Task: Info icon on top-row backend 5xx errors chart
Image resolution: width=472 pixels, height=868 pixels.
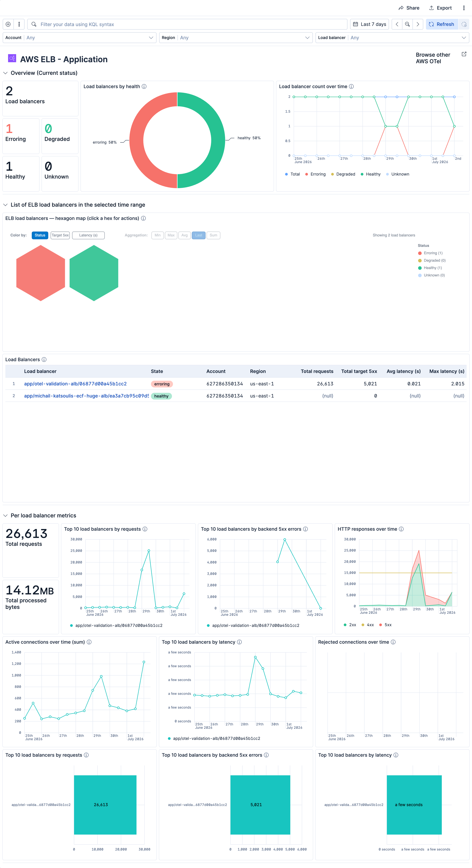Action: 306,529
